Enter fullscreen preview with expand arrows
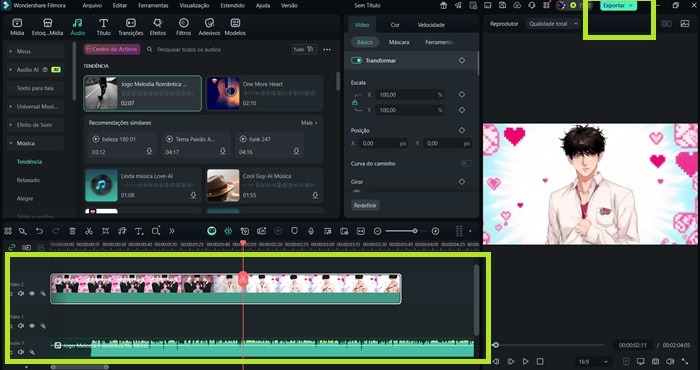The height and width of the screenshot is (370, 700). (x=685, y=361)
